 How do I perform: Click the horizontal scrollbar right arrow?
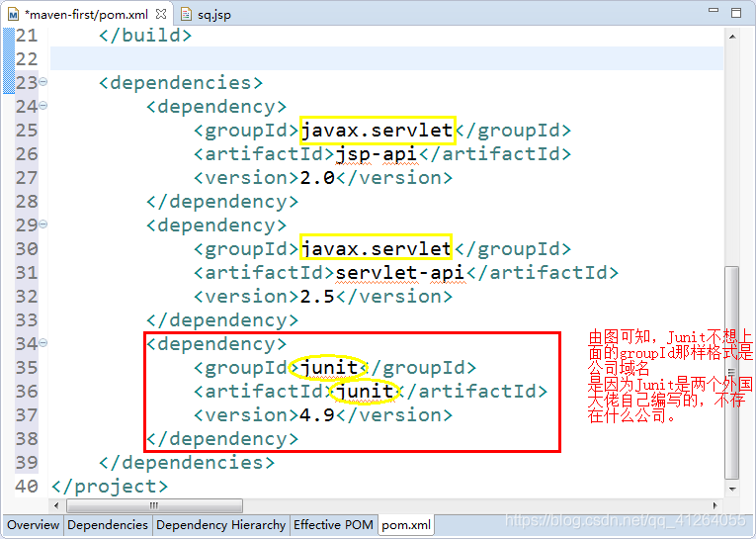[715, 505]
